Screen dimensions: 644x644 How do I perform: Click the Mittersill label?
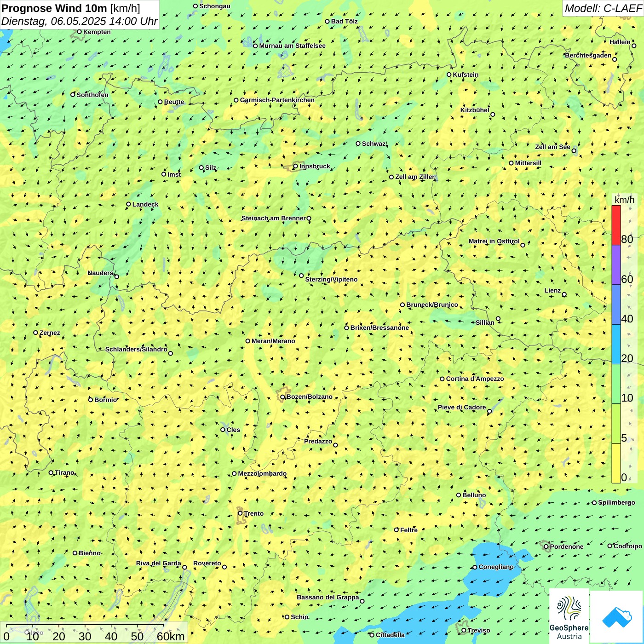click(528, 163)
